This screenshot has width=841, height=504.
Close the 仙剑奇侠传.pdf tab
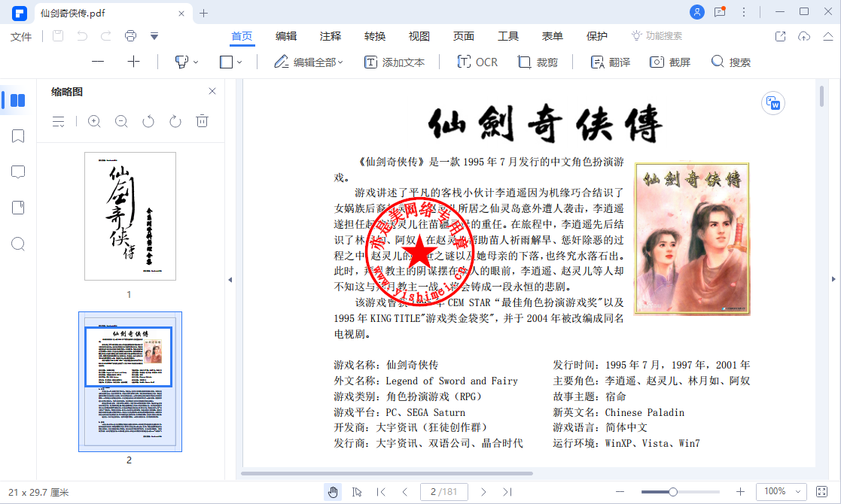coord(181,14)
